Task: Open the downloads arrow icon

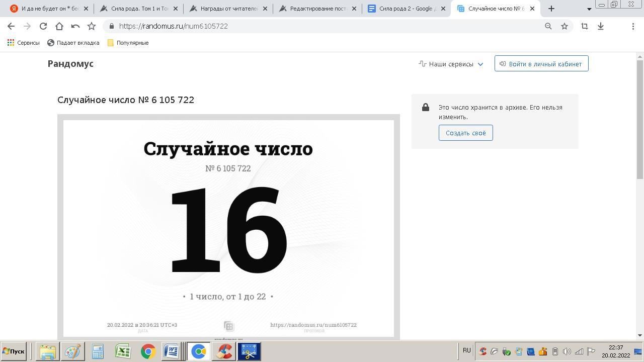Action: (600, 26)
